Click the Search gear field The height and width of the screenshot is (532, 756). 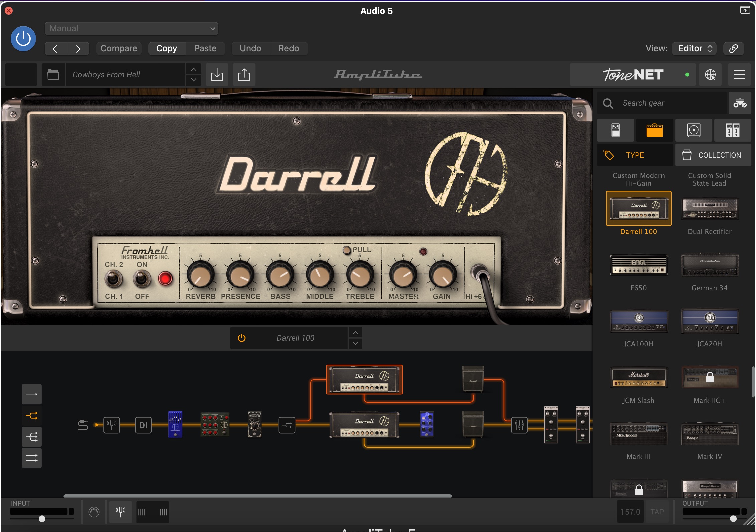(x=662, y=103)
